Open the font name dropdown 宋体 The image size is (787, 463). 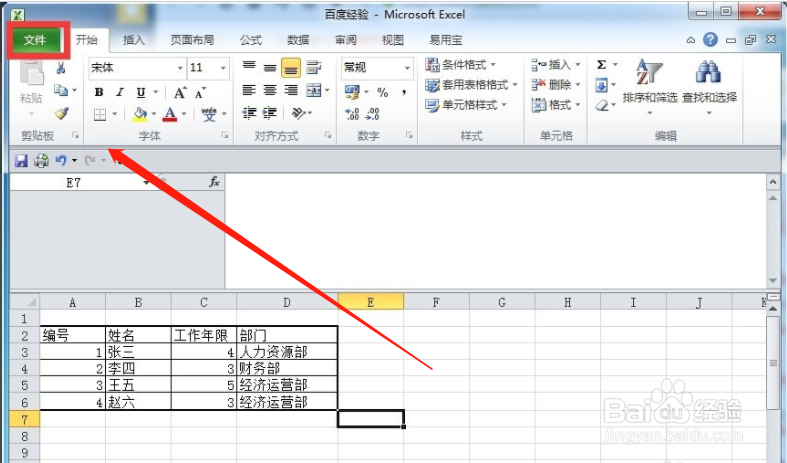click(x=180, y=68)
